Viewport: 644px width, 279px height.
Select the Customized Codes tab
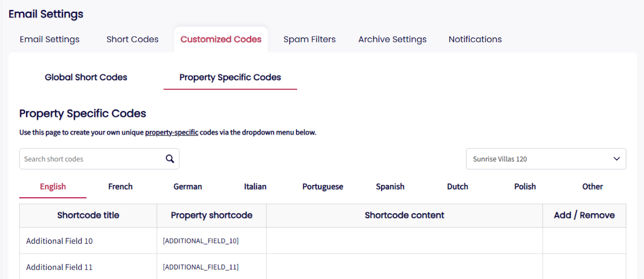221,39
